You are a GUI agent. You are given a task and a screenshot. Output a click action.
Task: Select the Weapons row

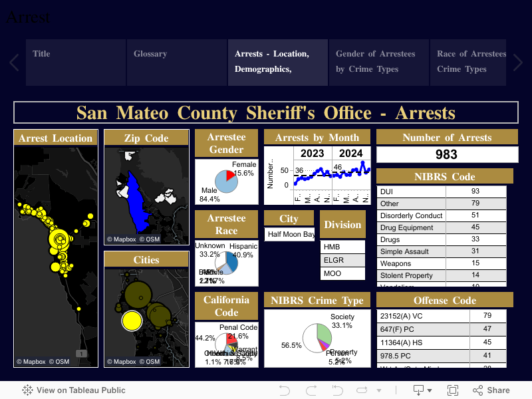(442, 263)
